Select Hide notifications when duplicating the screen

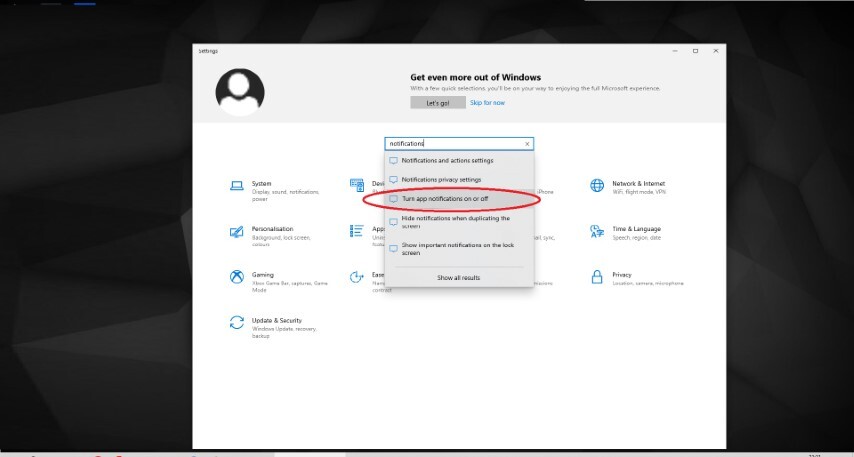coord(459,222)
